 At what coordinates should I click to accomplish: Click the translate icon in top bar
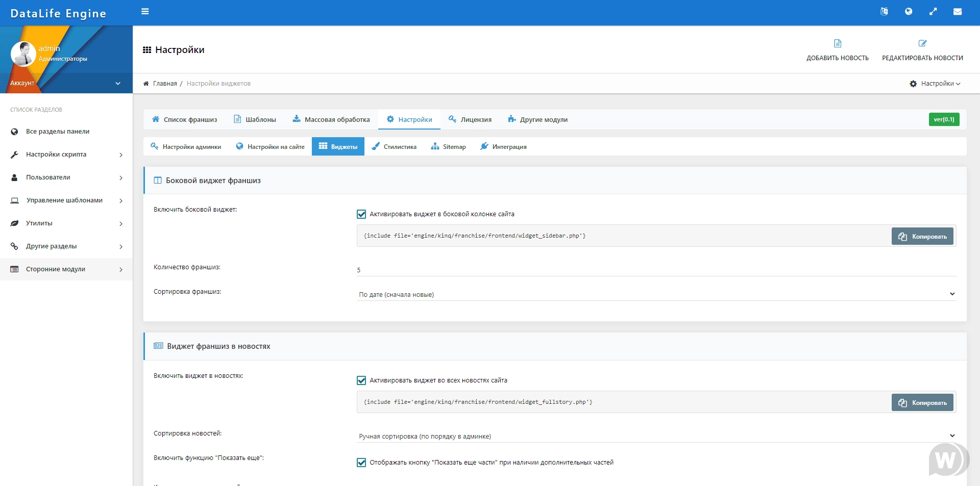click(x=884, y=12)
